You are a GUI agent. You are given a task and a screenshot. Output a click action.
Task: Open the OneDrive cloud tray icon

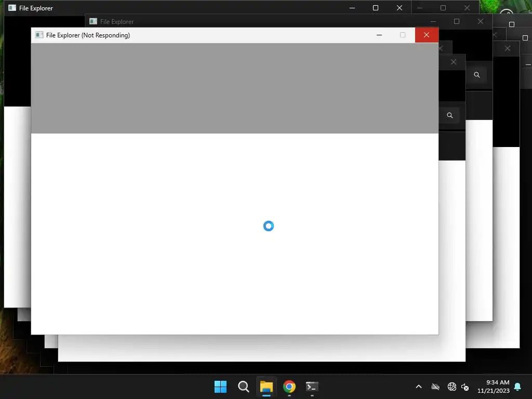point(435,387)
